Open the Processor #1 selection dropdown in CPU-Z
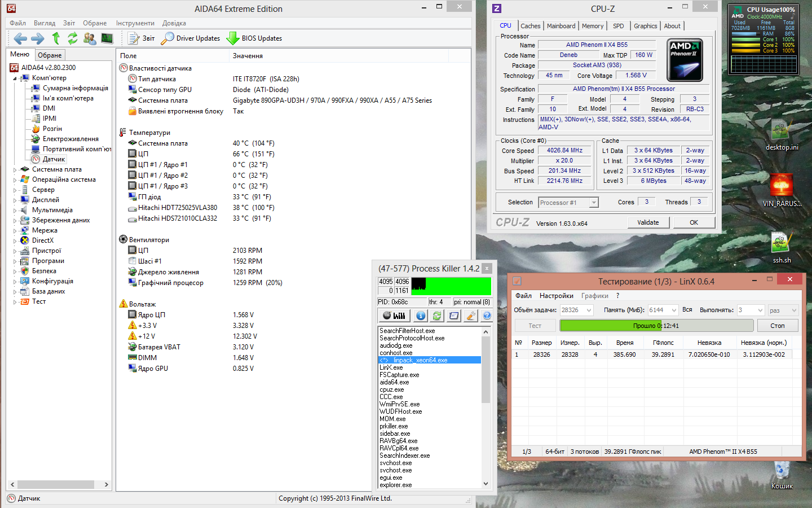Viewport: 812px width, 508px height. coord(568,203)
